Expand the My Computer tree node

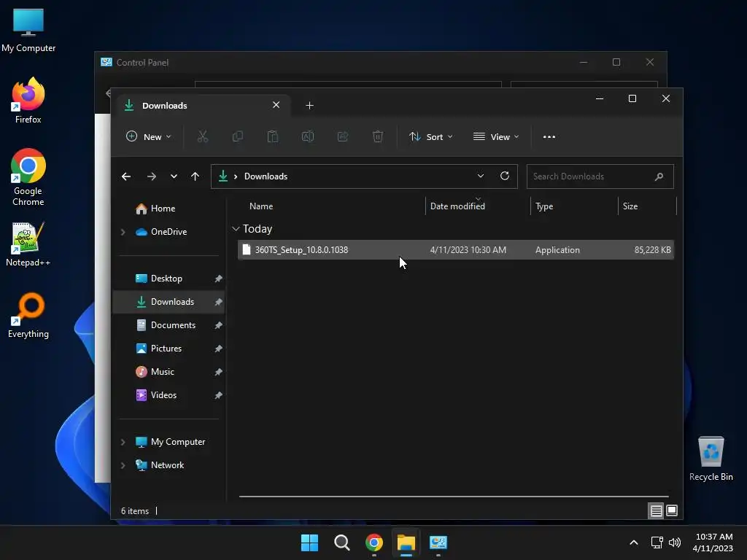tap(123, 442)
